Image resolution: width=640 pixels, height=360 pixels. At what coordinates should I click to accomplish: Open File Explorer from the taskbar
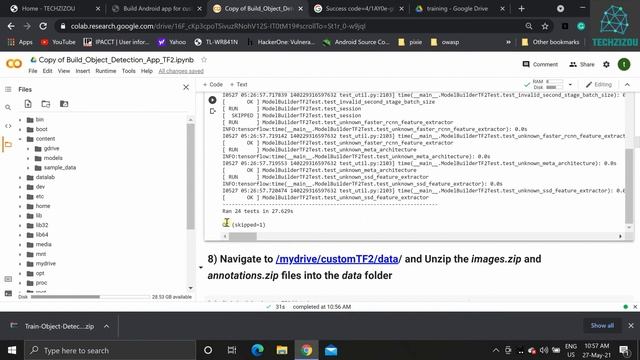coord(282,350)
